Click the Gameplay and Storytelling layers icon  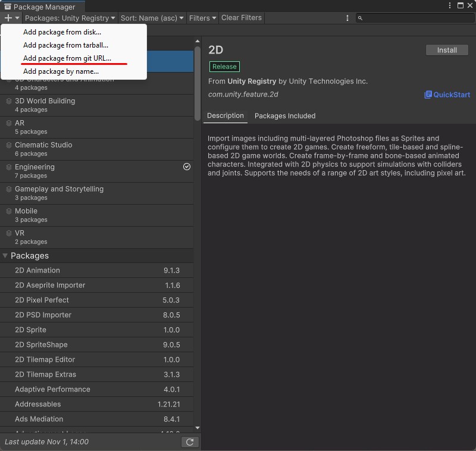9,189
